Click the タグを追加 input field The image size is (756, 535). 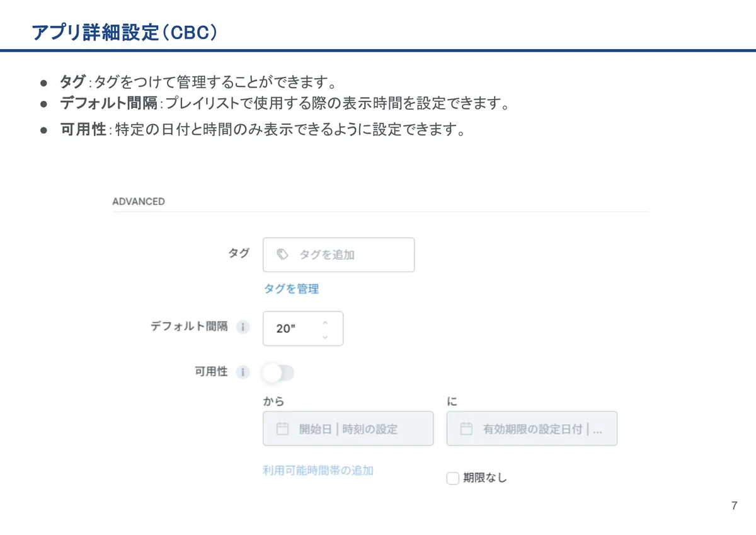point(338,255)
